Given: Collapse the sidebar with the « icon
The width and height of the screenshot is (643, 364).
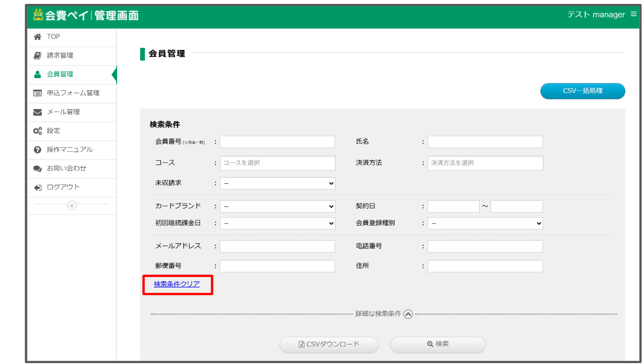Looking at the screenshot, I should [71, 206].
